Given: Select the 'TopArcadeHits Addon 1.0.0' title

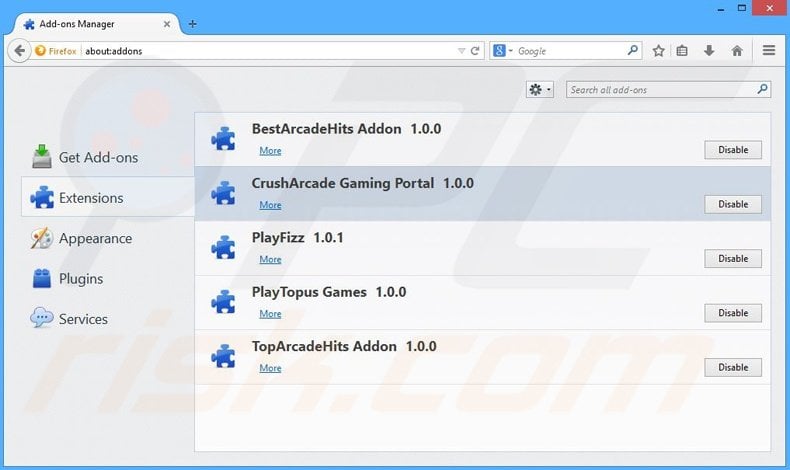Looking at the screenshot, I should point(344,347).
